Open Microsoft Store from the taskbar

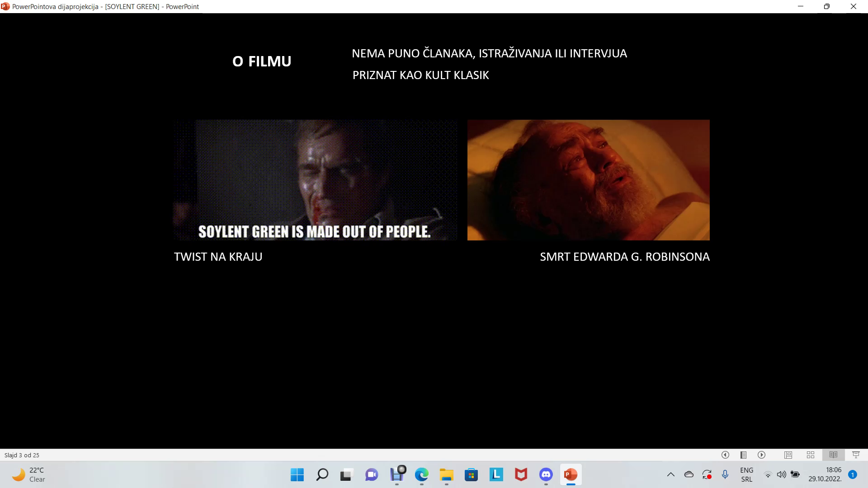472,475
